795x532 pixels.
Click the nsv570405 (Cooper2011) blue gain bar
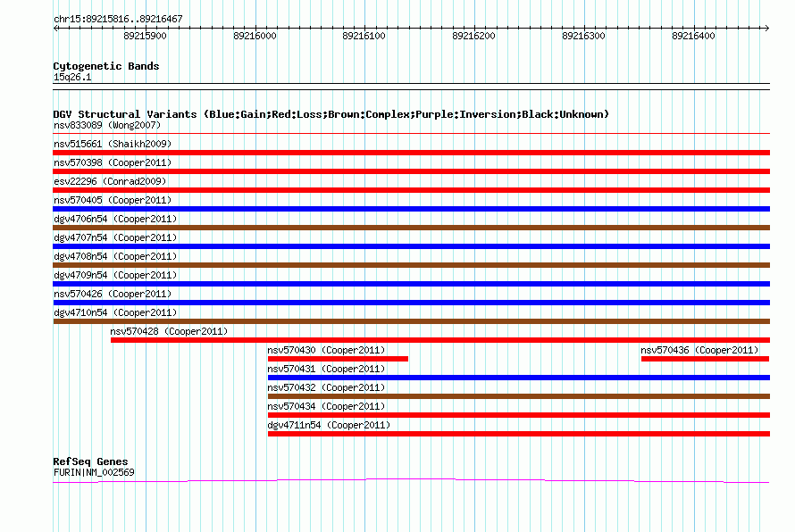(x=411, y=209)
